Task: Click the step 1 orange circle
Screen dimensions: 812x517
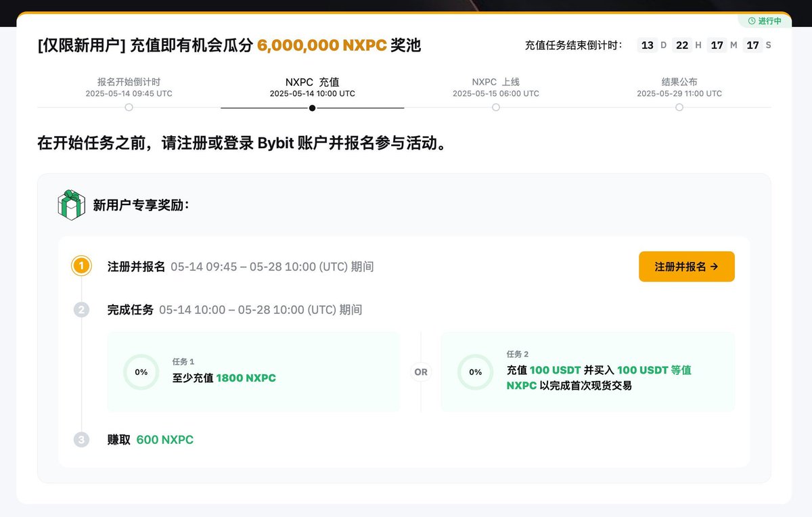Action: coord(81,267)
